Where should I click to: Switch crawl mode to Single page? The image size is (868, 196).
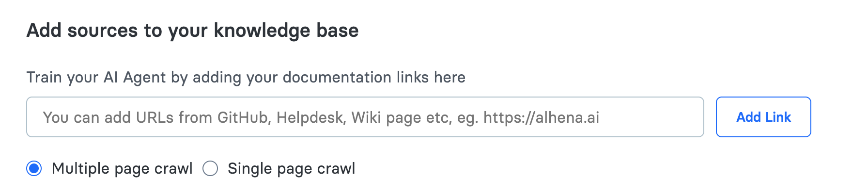[210, 169]
